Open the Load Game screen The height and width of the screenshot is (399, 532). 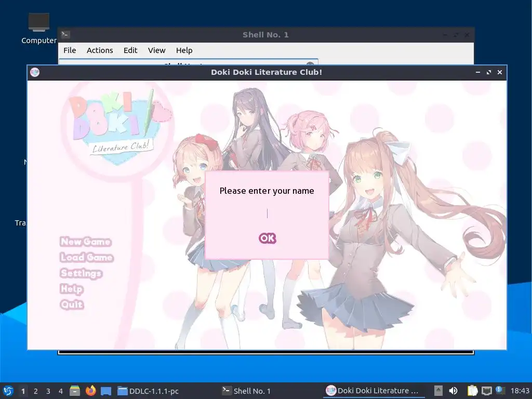(87, 257)
